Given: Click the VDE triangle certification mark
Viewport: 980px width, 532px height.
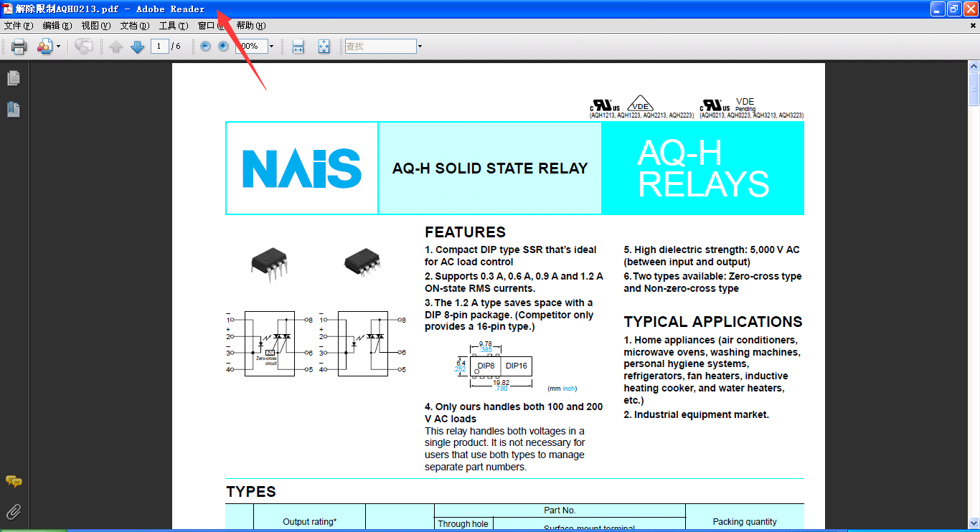Looking at the screenshot, I should [x=640, y=103].
